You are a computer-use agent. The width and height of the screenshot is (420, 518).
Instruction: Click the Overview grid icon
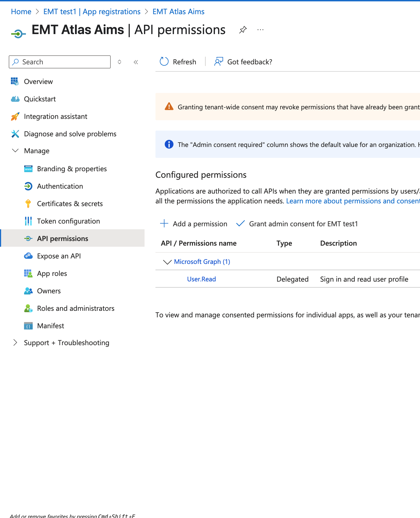tap(15, 81)
